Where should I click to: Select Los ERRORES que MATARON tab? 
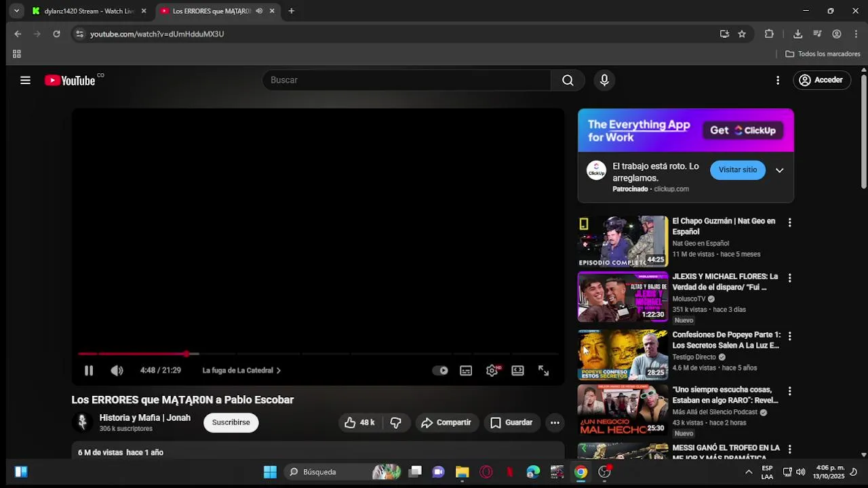pos(211,11)
